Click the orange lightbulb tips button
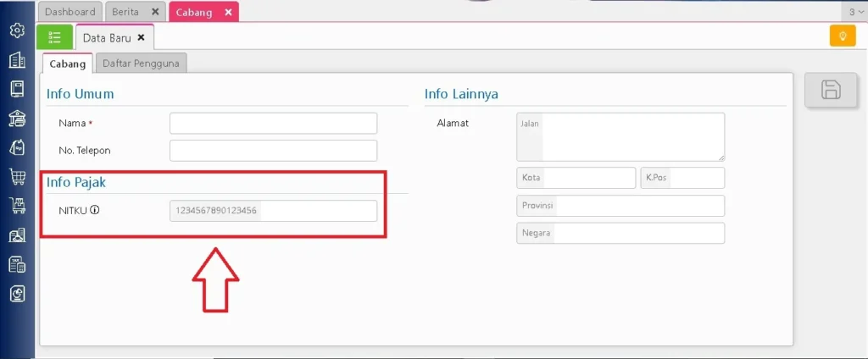This screenshot has height=359, width=868. coord(843,36)
